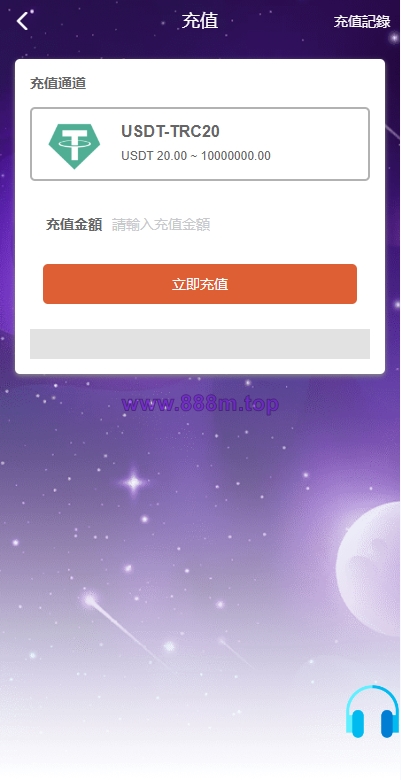Select the USDT-TRC20 channel card
Screen dimensions: 401x780
200,144
